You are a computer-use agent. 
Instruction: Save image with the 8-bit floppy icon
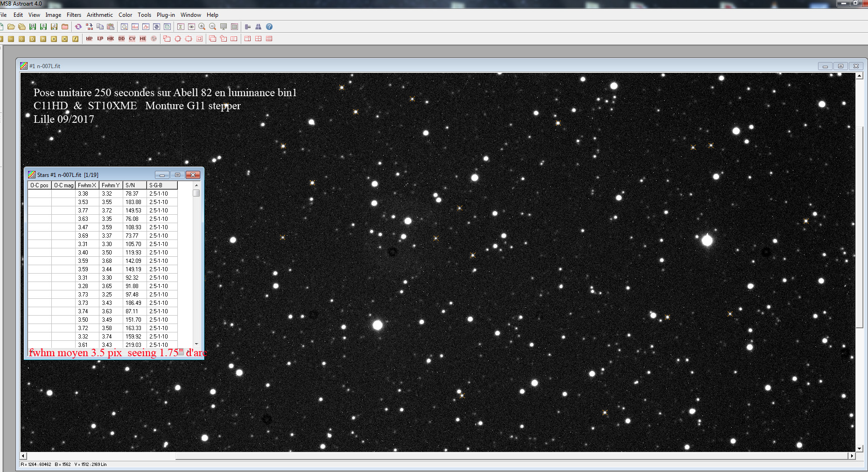(43, 27)
